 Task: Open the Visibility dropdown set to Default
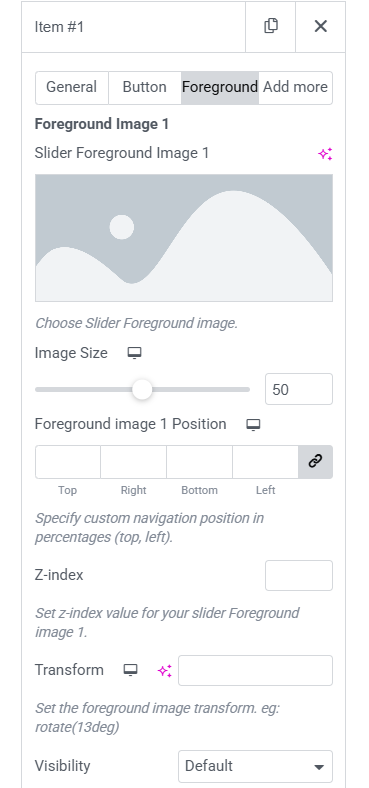[x=255, y=766]
